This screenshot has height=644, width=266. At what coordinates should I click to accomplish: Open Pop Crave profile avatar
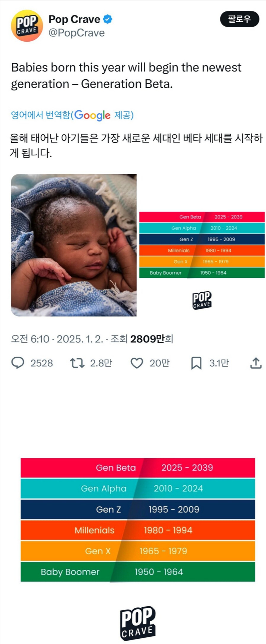[27, 26]
